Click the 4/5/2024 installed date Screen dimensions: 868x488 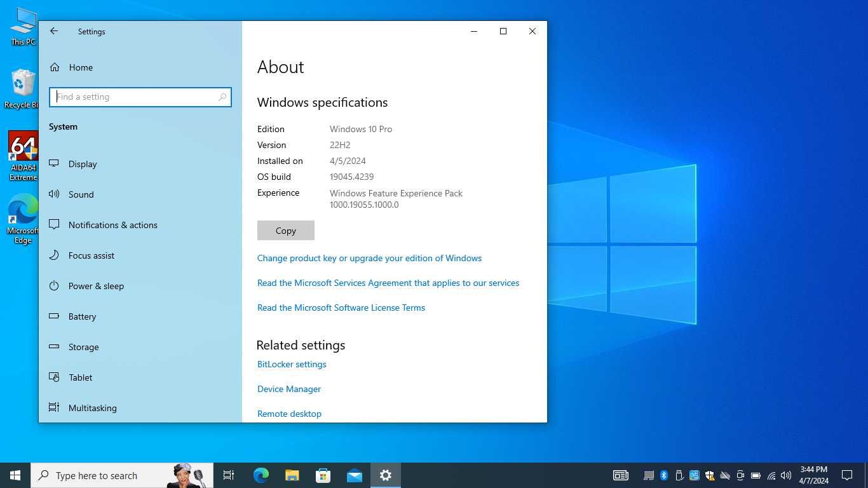(348, 161)
